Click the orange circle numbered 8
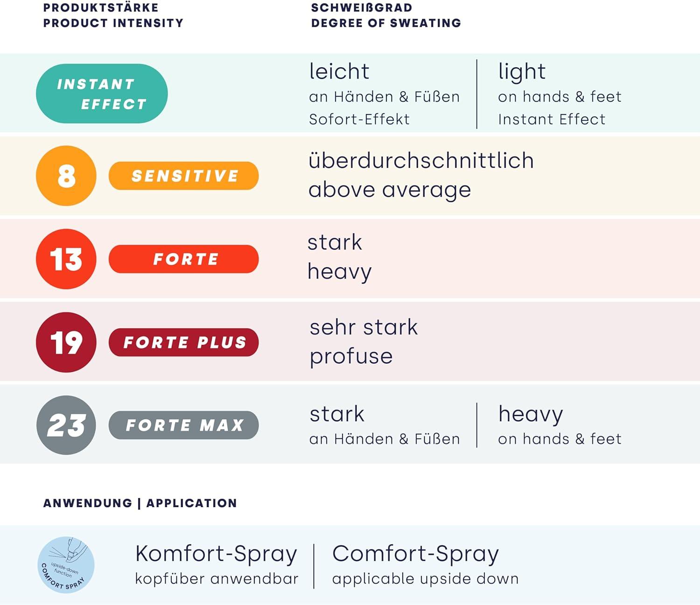The width and height of the screenshot is (700, 605). click(x=66, y=176)
